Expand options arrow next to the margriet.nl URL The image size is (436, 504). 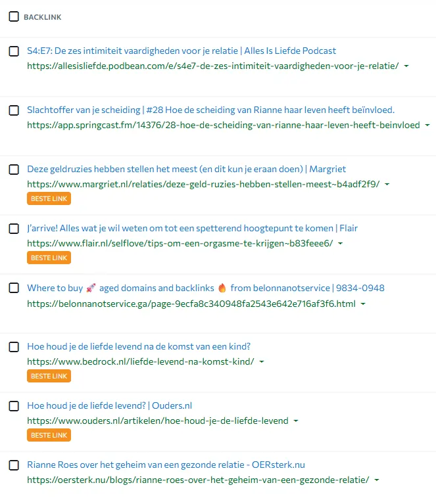pyautogui.click(x=387, y=185)
